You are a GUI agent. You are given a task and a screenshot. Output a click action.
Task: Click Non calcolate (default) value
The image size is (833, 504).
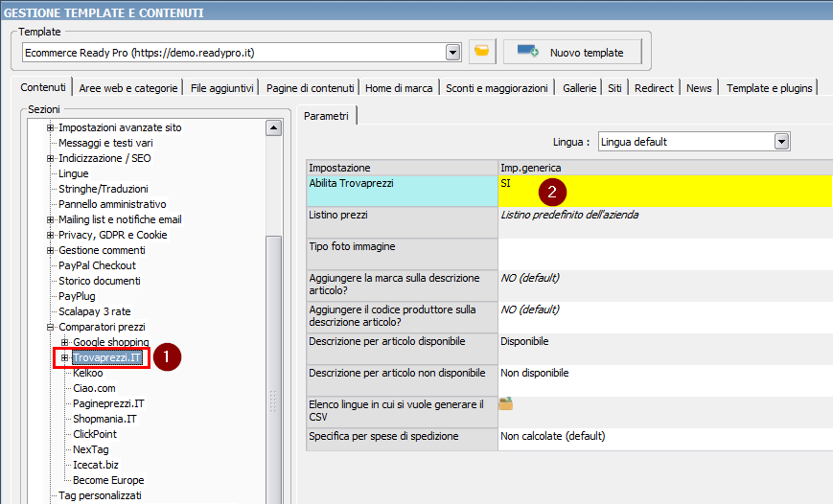(x=665, y=439)
